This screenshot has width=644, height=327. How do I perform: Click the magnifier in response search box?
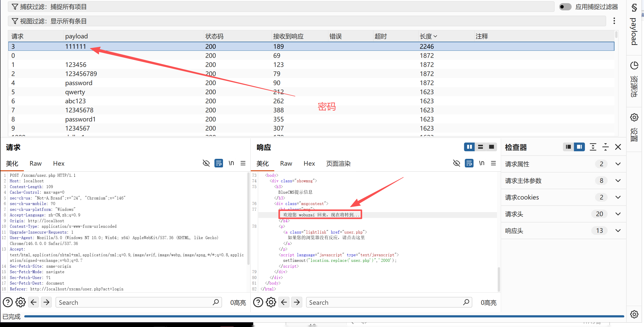pos(466,302)
